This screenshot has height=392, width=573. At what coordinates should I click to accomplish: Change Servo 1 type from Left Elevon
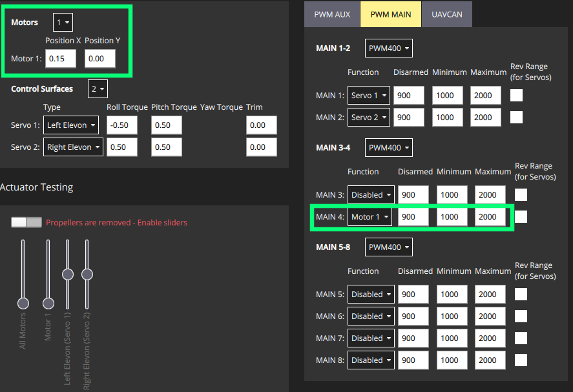pyautogui.click(x=71, y=125)
